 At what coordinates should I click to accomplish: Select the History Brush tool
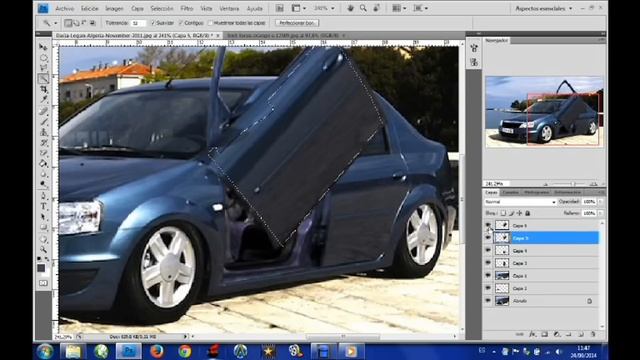click(x=43, y=143)
